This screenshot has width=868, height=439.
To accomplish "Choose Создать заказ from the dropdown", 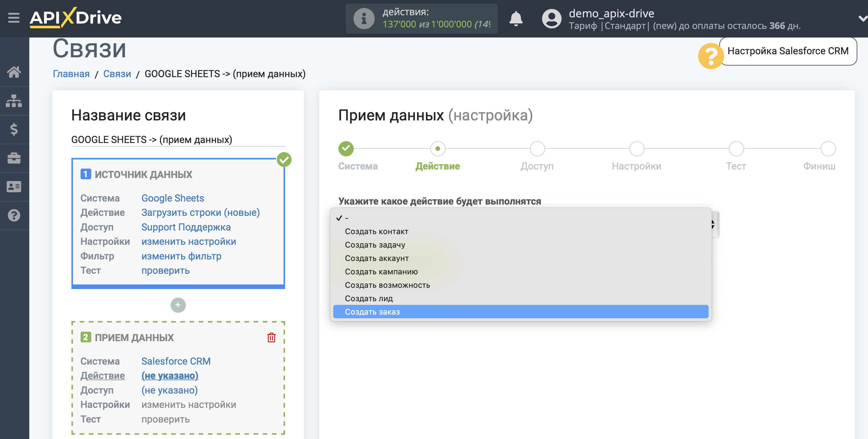I will click(521, 312).
